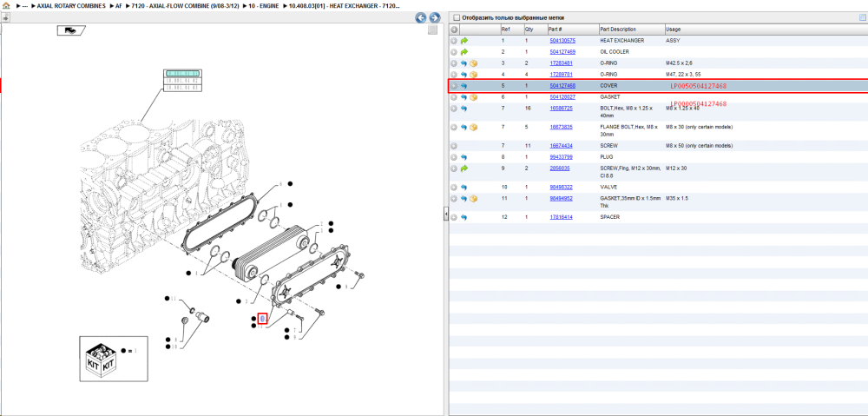Open part number 17289781 link
This screenshot has width=868, height=416.
pos(561,74)
